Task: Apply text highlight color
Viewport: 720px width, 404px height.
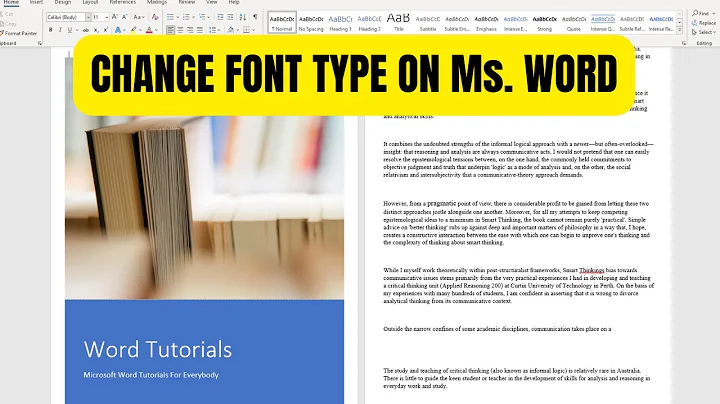Action: pos(133,30)
